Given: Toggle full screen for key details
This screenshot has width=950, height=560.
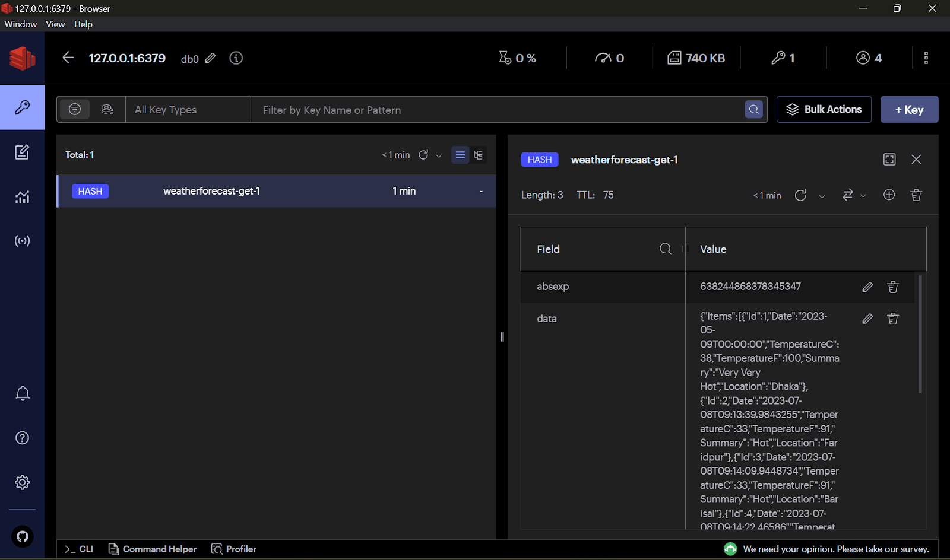Looking at the screenshot, I should [x=889, y=160].
